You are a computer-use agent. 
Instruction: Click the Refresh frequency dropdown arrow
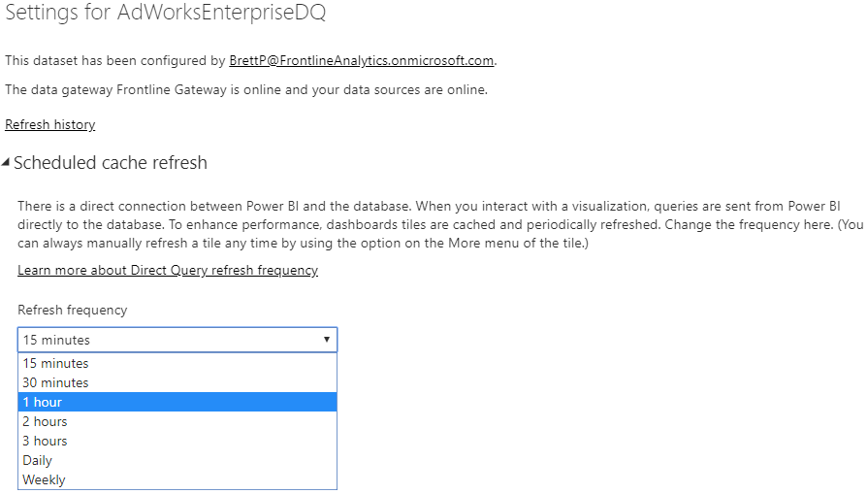tap(327, 340)
